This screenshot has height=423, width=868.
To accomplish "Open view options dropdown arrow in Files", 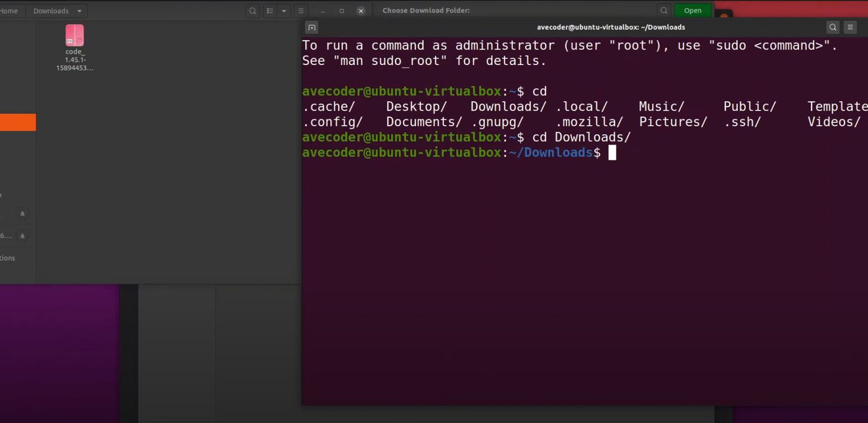I will 284,11.
